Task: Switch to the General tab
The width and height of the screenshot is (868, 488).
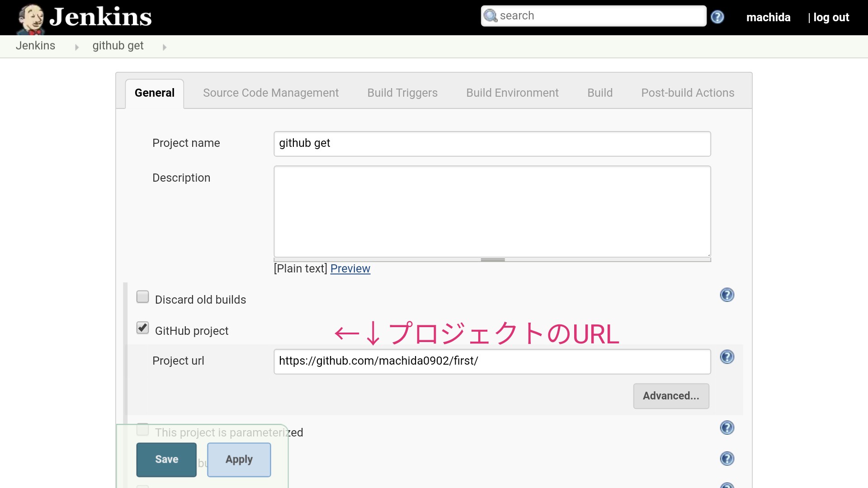Action: tap(155, 93)
